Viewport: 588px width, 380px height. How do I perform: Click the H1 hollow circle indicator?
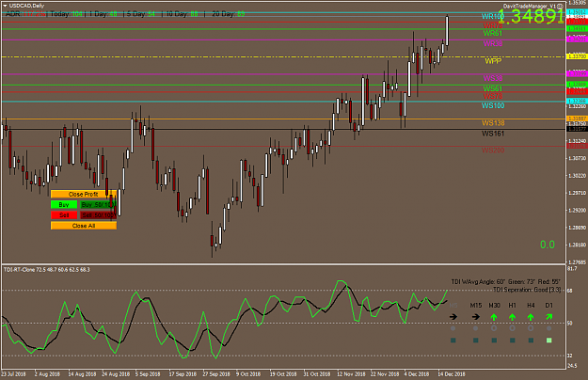click(512, 328)
